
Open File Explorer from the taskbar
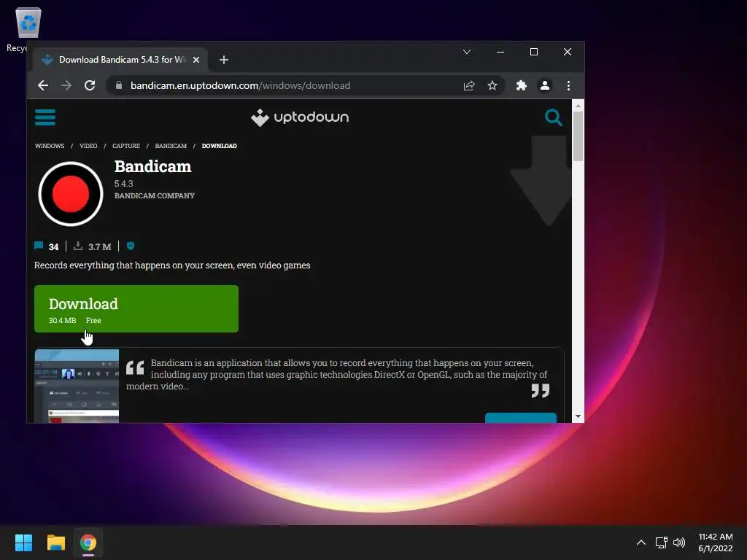pyautogui.click(x=56, y=542)
